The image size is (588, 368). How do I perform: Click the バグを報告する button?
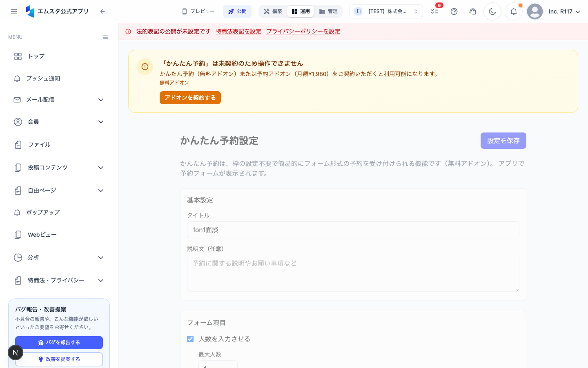pyautogui.click(x=59, y=343)
